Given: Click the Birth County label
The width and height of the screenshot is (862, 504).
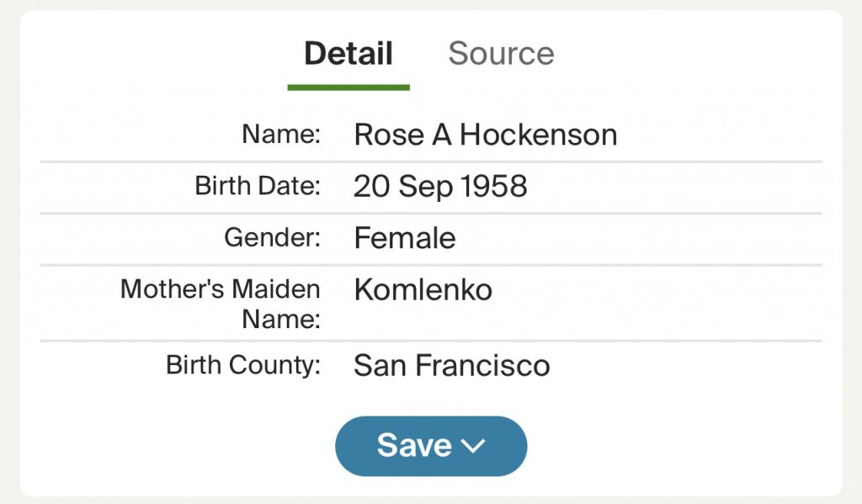Looking at the screenshot, I should tap(243, 365).
